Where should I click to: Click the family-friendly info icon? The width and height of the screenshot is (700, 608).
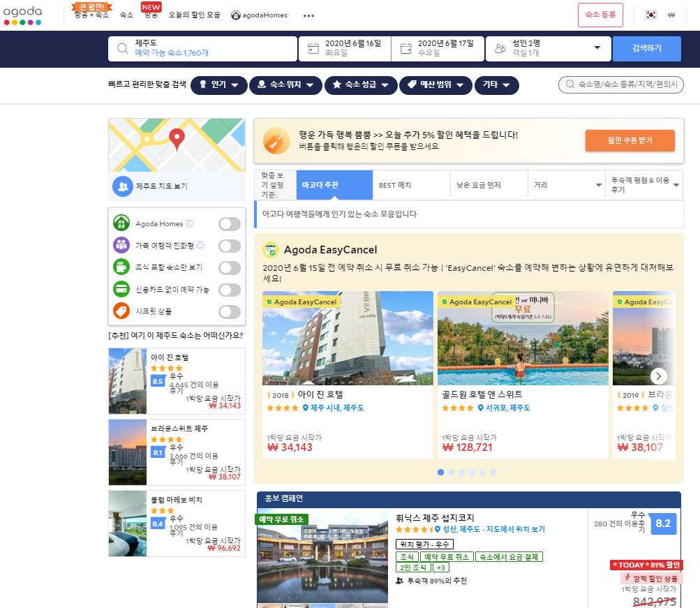[200, 245]
